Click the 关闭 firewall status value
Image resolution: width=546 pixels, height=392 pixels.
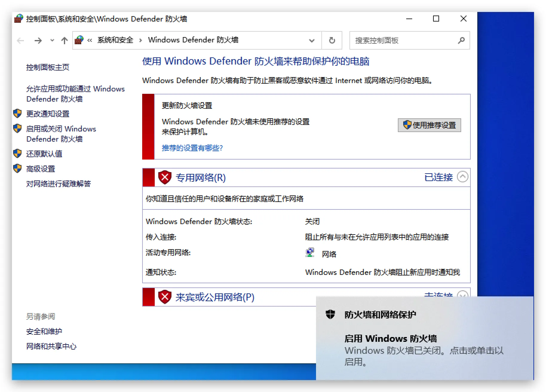click(x=312, y=221)
